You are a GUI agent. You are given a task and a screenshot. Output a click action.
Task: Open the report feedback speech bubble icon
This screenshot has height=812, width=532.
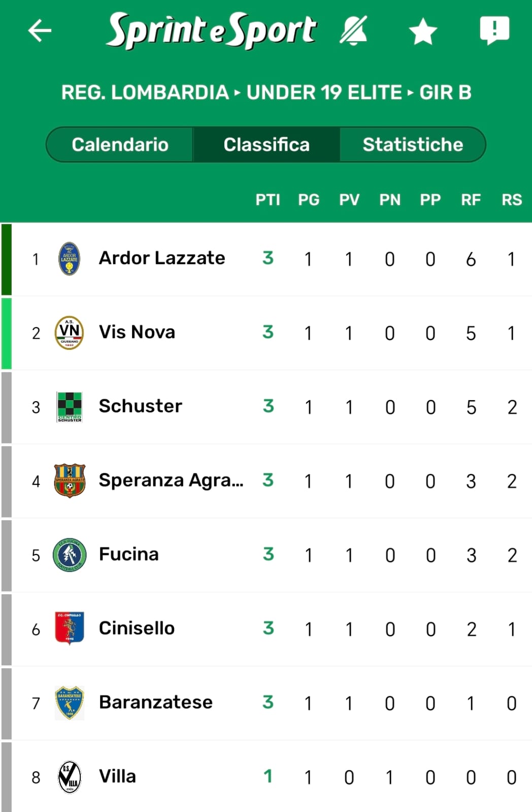click(494, 29)
